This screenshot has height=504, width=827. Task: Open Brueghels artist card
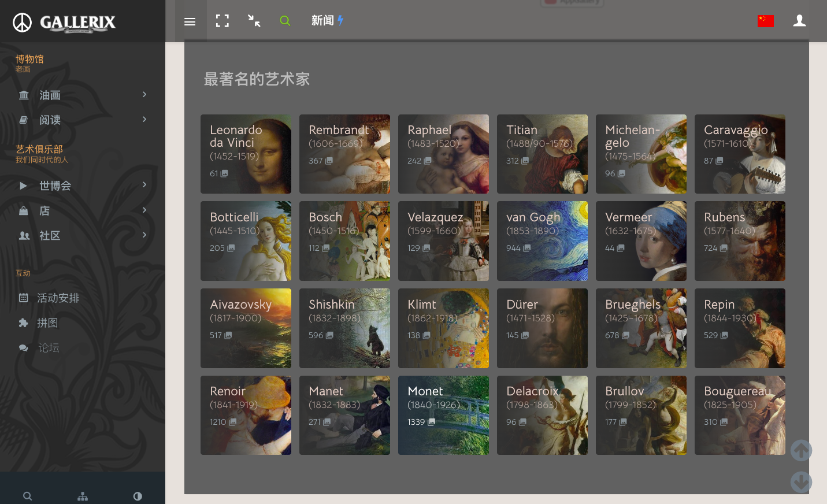pyautogui.click(x=641, y=328)
